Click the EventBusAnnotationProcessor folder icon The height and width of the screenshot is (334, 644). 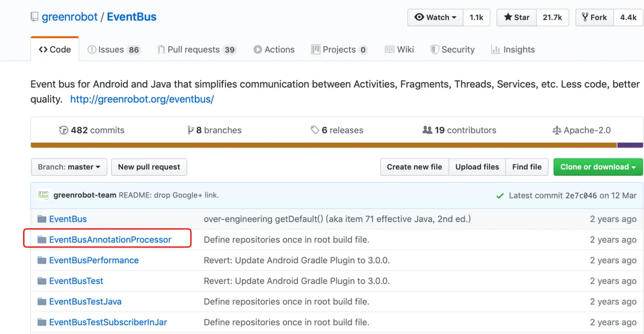click(x=42, y=240)
